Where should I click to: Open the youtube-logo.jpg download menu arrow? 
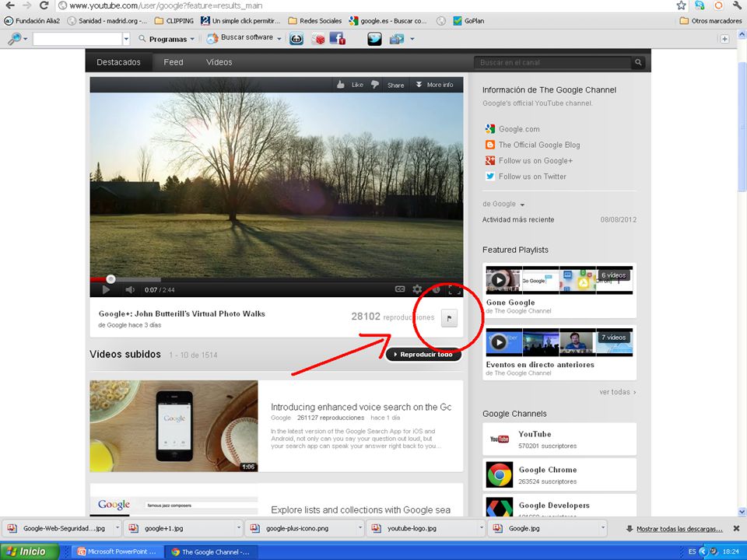[x=481, y=528]
